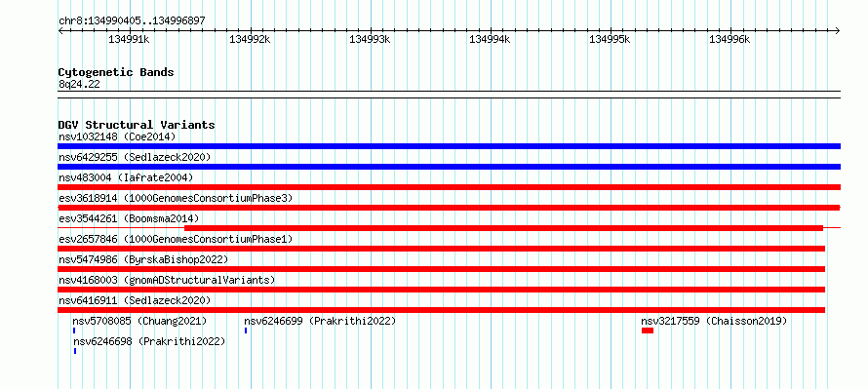
Task: Open esv3618914 (1000GenomesConsortiumPhase3) entry
Action: (x=176, y=198)
